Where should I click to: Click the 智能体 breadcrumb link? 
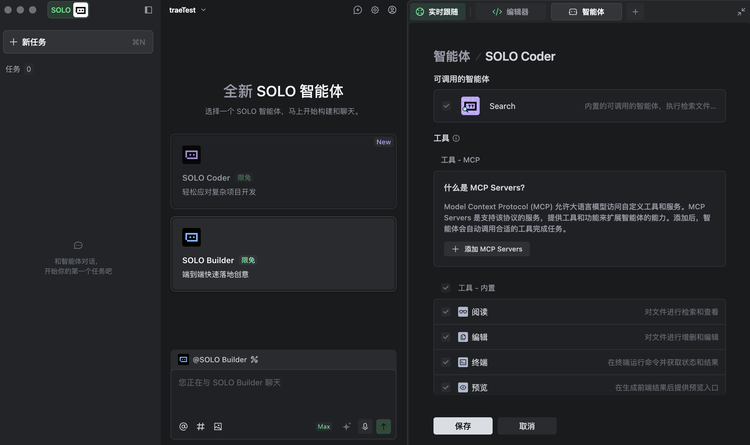click(452, 56)
